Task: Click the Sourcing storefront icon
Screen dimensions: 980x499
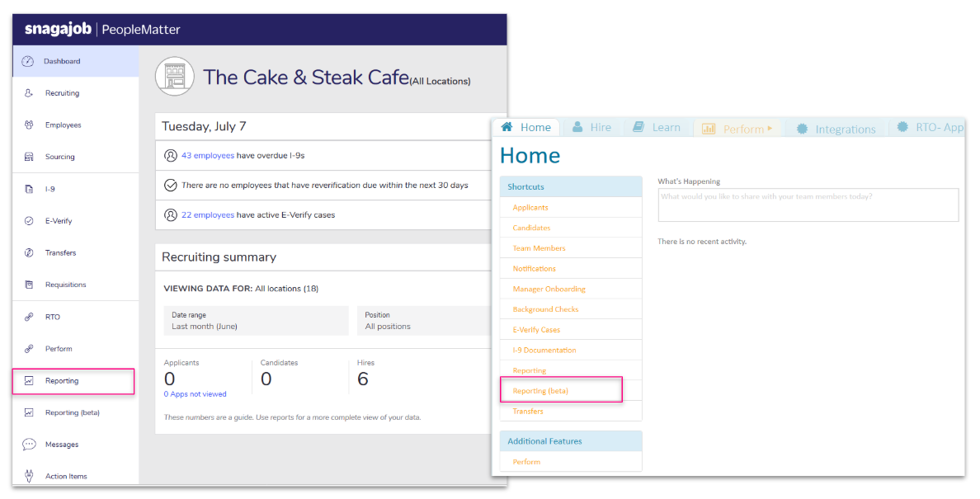Action: (x=29, y=157)
